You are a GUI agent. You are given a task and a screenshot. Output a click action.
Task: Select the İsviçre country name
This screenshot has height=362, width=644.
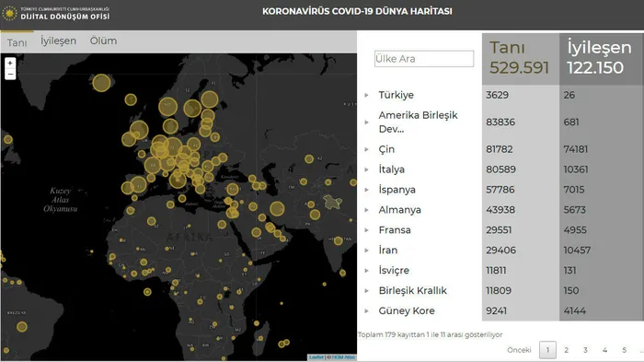pyautogui.click(x=394, y=270)
